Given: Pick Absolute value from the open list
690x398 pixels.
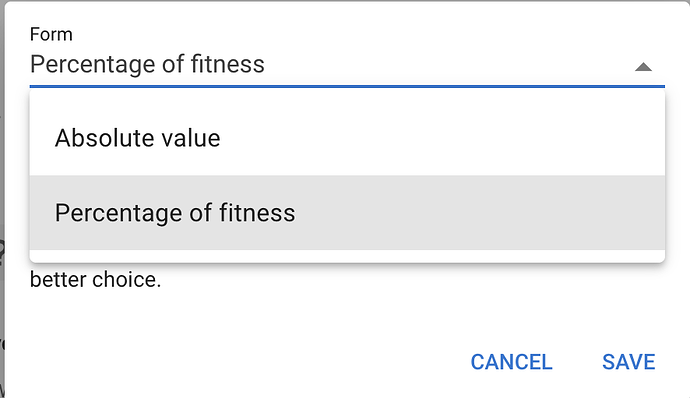Looking at the screenshot, I should click(347, 138).
